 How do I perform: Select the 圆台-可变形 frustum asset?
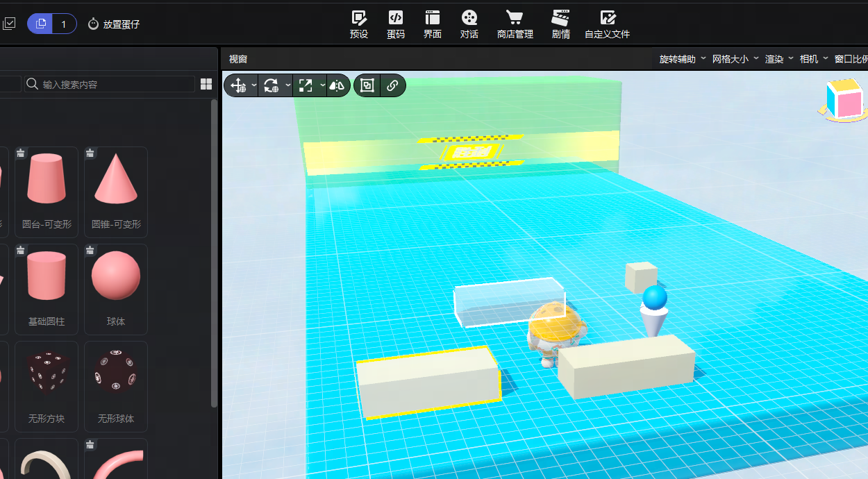47,192
